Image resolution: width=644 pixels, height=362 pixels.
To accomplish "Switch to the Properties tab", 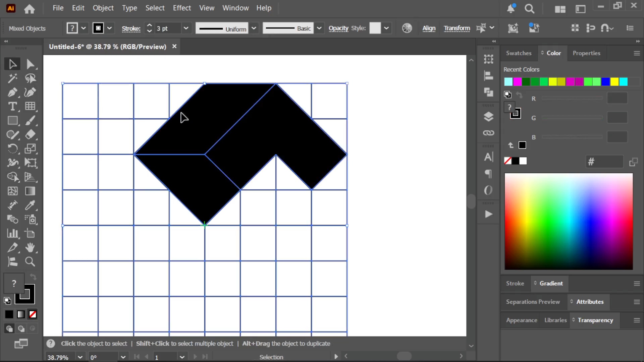I will pos(586,53).
